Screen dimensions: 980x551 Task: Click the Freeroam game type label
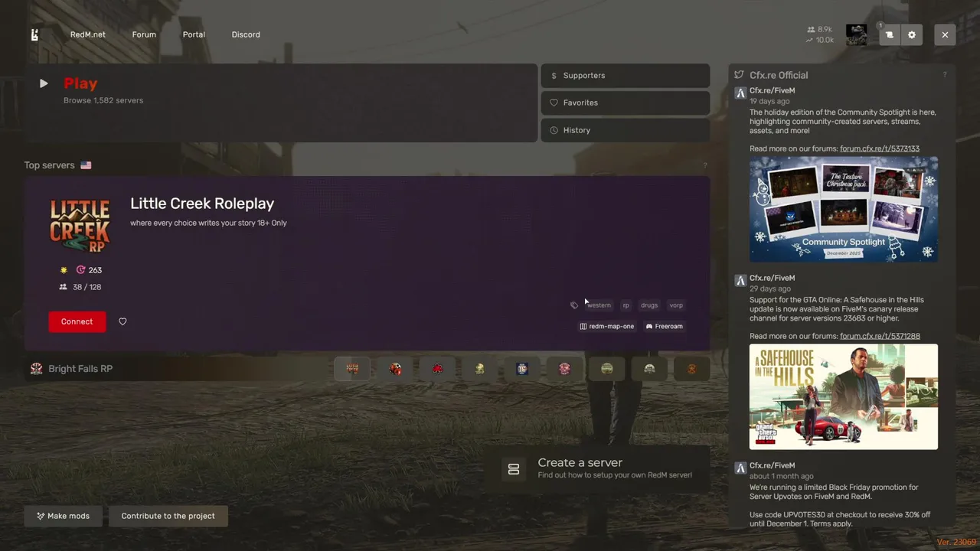664,326
